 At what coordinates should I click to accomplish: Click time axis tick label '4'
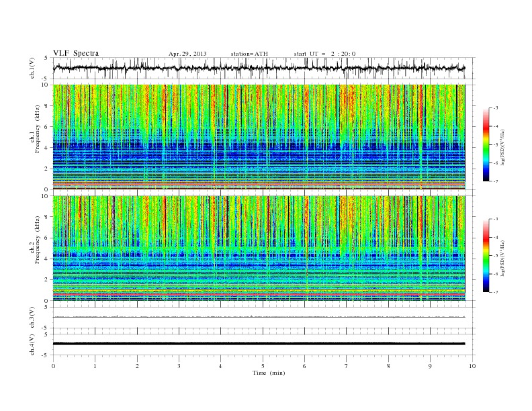click(x=220, y=366)
